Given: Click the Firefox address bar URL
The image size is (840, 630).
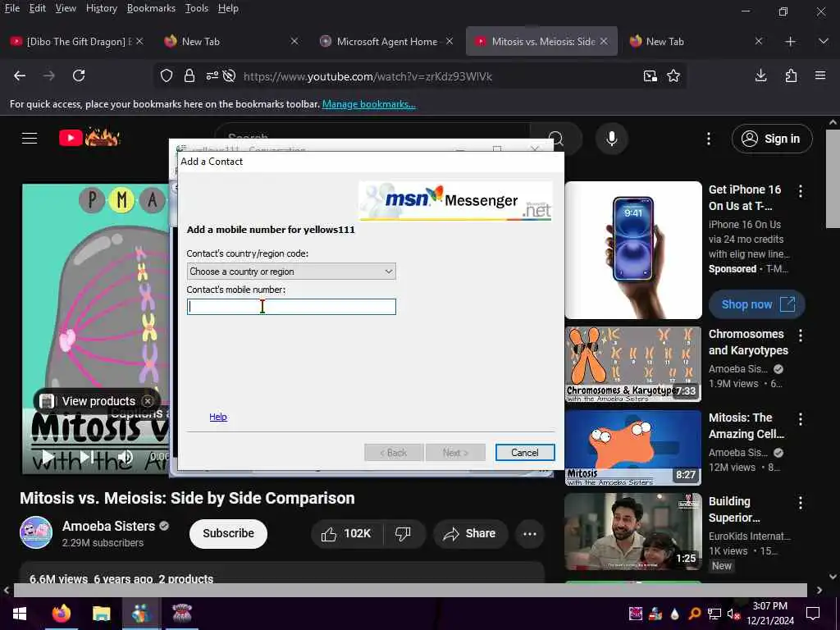Looking at the screenshot, I should (367, 76).
